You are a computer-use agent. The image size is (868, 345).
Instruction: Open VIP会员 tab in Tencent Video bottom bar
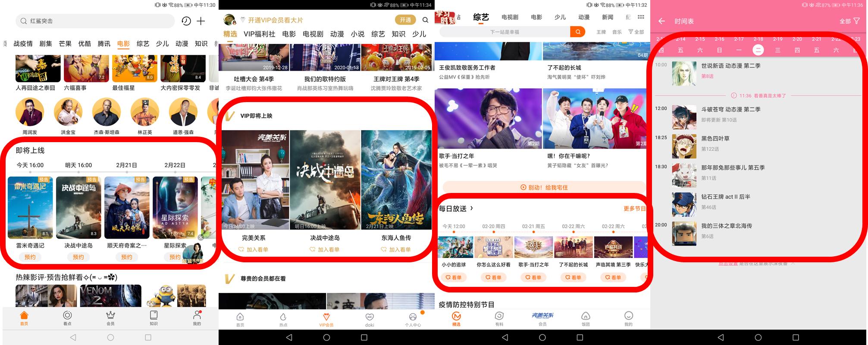(x=326, y=320)
